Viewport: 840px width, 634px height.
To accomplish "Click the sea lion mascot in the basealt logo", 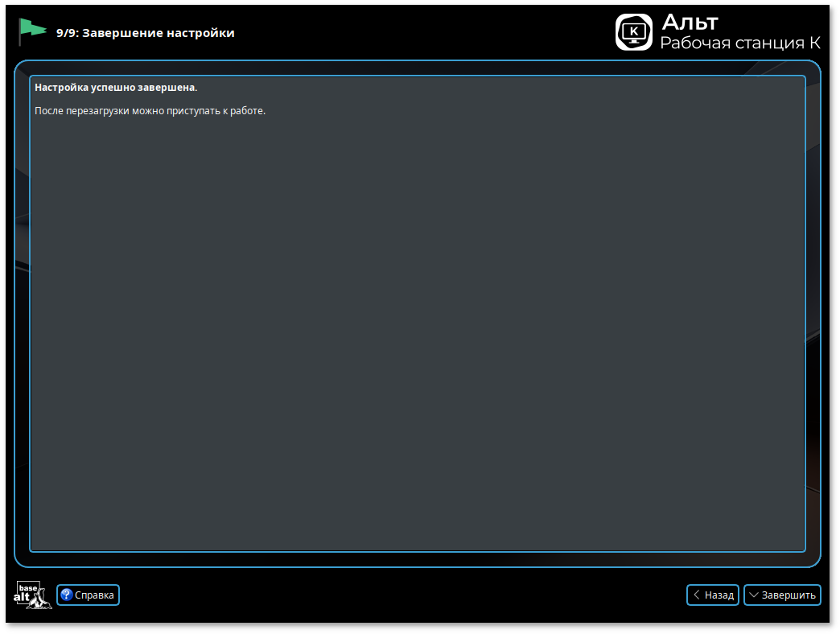I will [41, 600].
